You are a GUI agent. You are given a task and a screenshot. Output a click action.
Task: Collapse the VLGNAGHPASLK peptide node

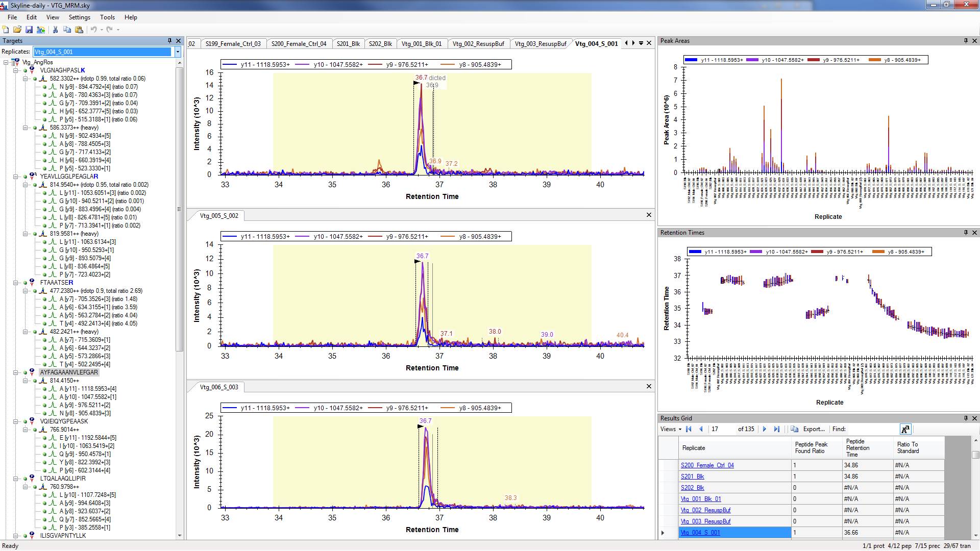coord(16,70)
